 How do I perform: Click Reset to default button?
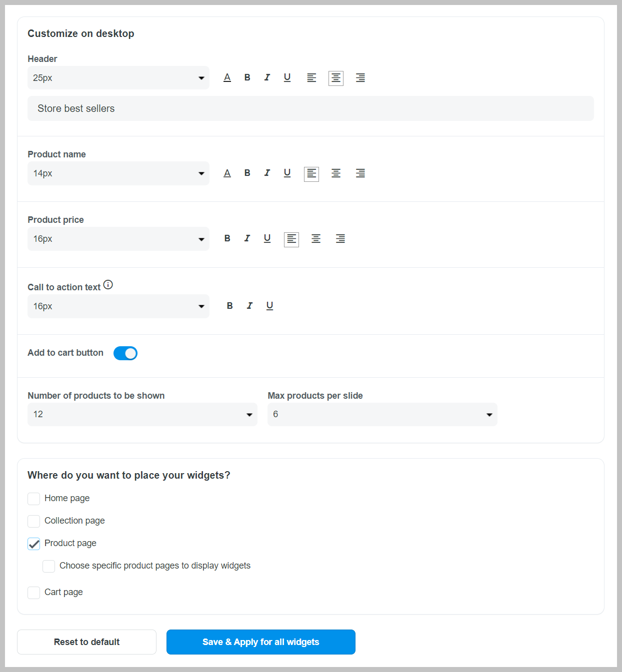(x=86, y=642)
